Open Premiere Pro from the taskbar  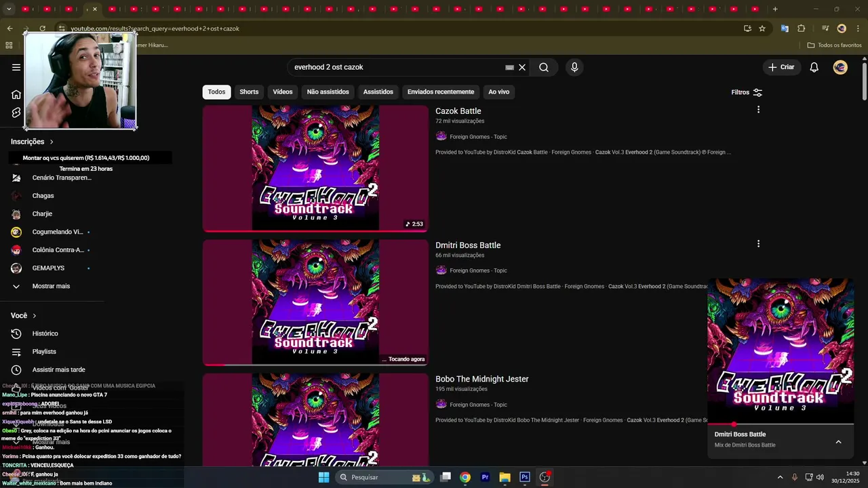tap(485, 477)
